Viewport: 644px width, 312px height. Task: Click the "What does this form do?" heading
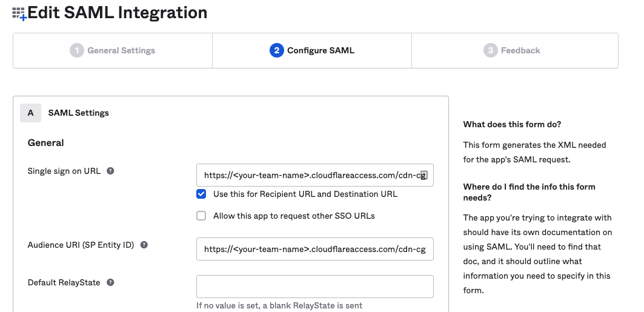click(512, 125)
